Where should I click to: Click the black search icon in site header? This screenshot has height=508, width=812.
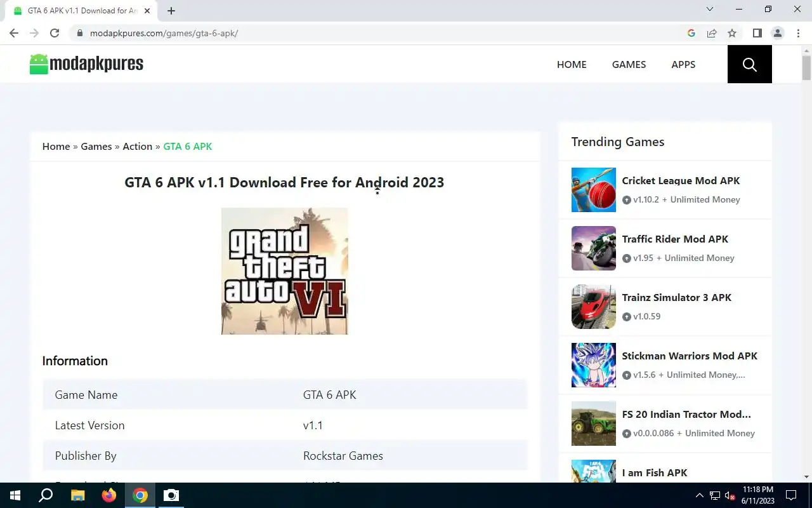click(749, 64)
